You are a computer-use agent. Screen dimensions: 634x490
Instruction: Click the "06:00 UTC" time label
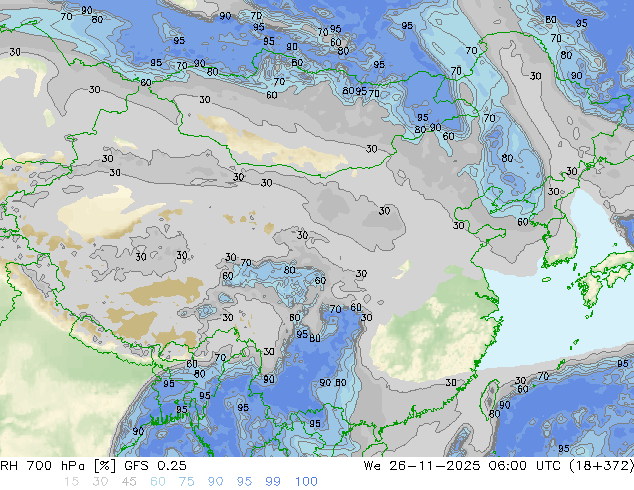tap(524, 466)
